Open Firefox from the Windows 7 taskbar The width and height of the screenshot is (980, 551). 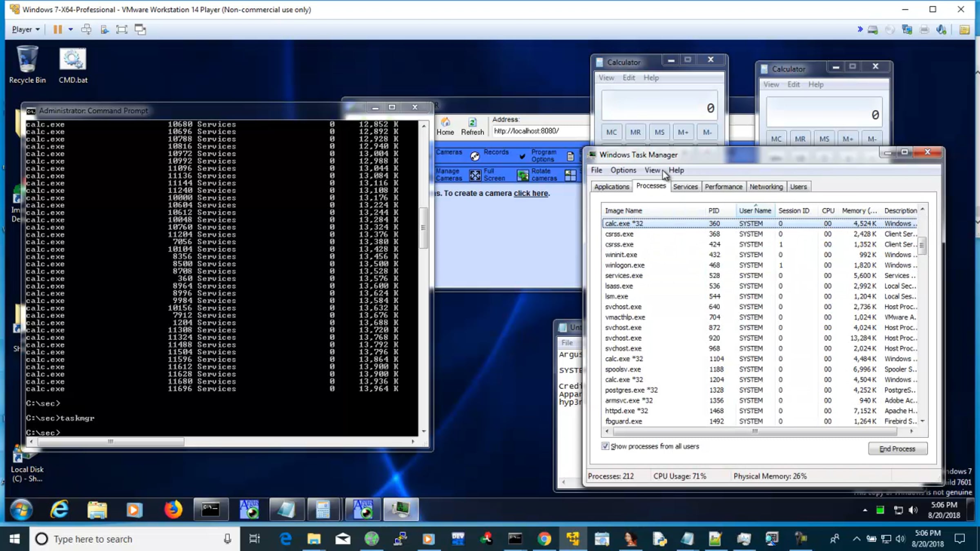[x=173, y=510]
